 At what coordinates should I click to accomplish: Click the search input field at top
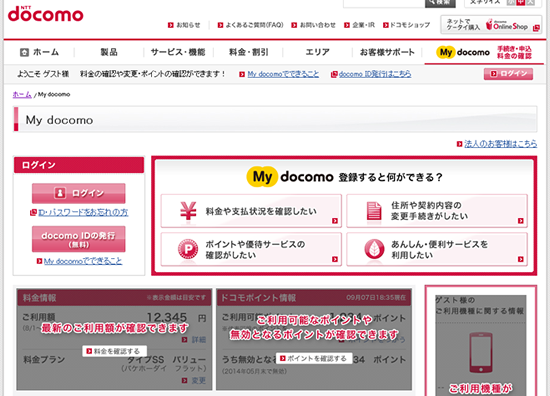click(384, 3)
